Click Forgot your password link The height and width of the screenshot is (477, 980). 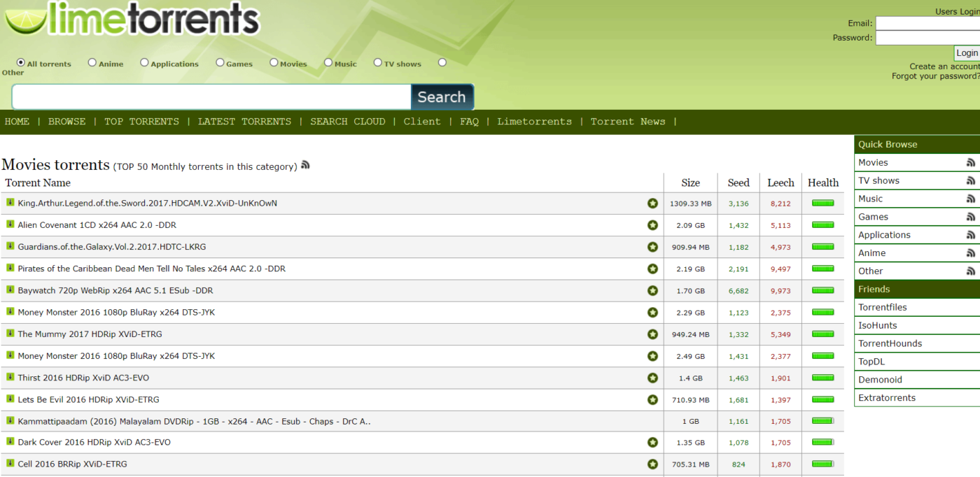click(936, 76)
